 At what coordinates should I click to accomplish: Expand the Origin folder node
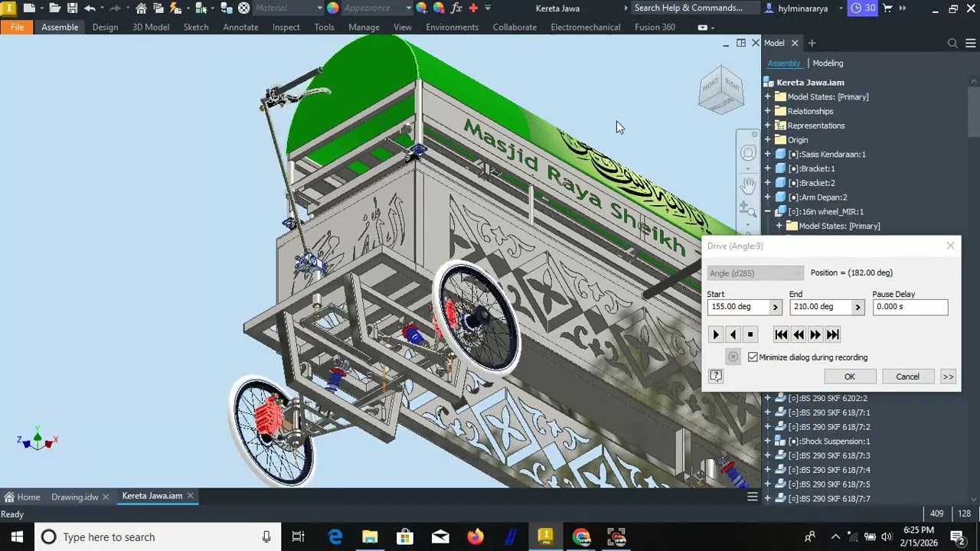768,140
